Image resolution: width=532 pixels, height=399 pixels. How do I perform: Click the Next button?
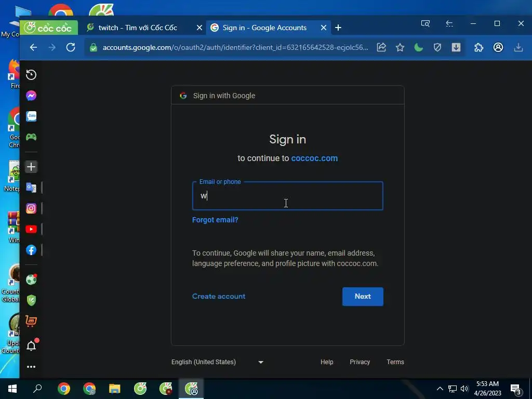[x=363, y=297]
